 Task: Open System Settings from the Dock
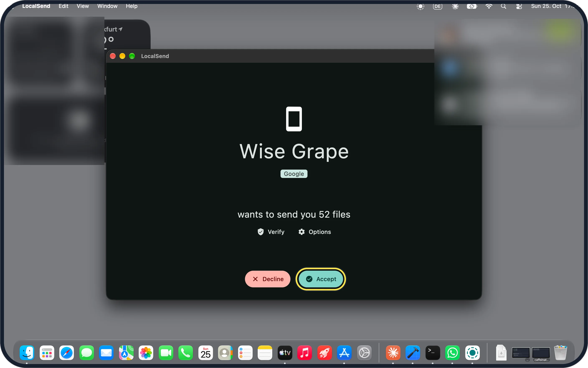point(364,353)
